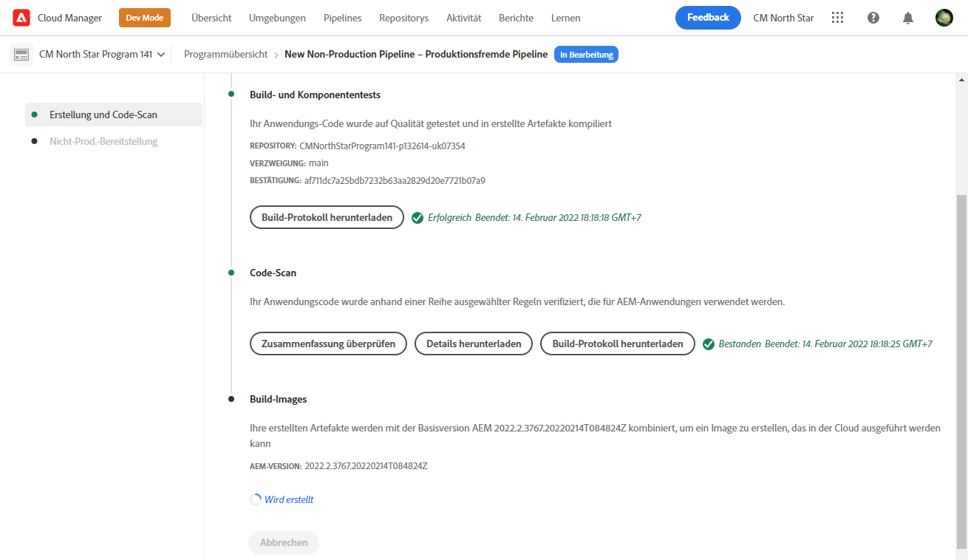Screen dimensions: 968x560
Task: Go to Berichte in the top navigation
Action: (517, 18)
